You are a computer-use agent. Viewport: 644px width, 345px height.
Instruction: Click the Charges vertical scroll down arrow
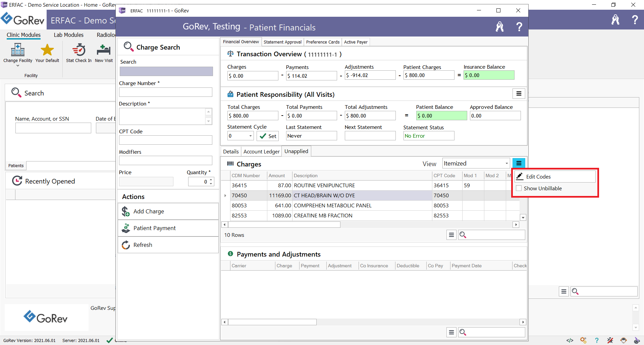pyautogui.click(x=523, y=217)
